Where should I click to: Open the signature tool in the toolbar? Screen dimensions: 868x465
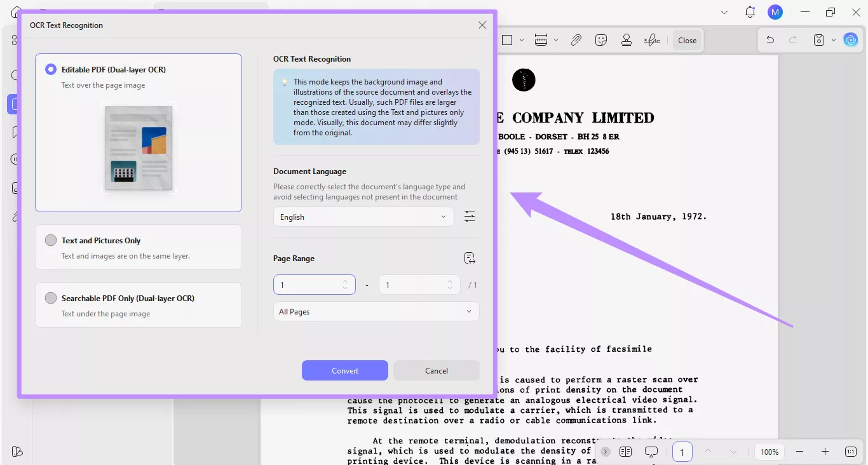(652, 39)
